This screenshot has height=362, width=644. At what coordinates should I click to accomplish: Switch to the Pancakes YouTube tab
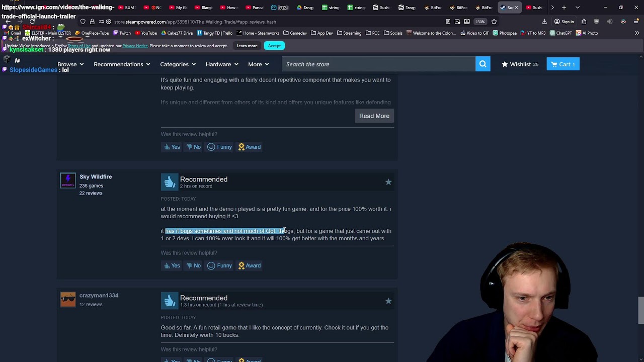[255, 8]
